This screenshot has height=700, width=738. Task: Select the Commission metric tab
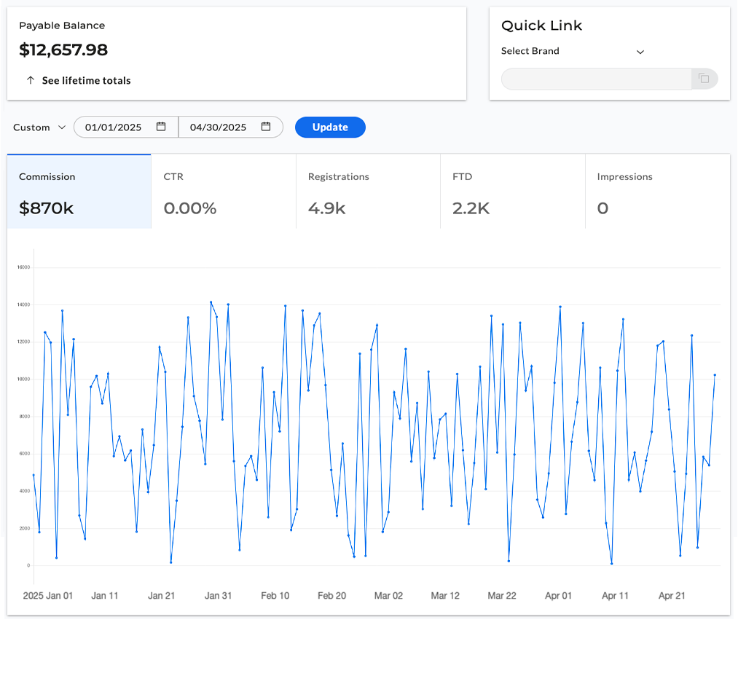79,192
